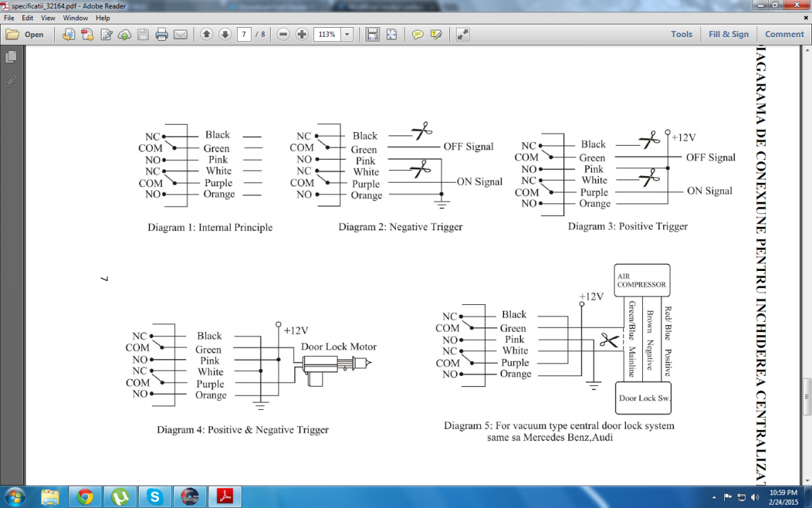
Task: Open uTorrent from taskbar
Action: coord(120,497)
